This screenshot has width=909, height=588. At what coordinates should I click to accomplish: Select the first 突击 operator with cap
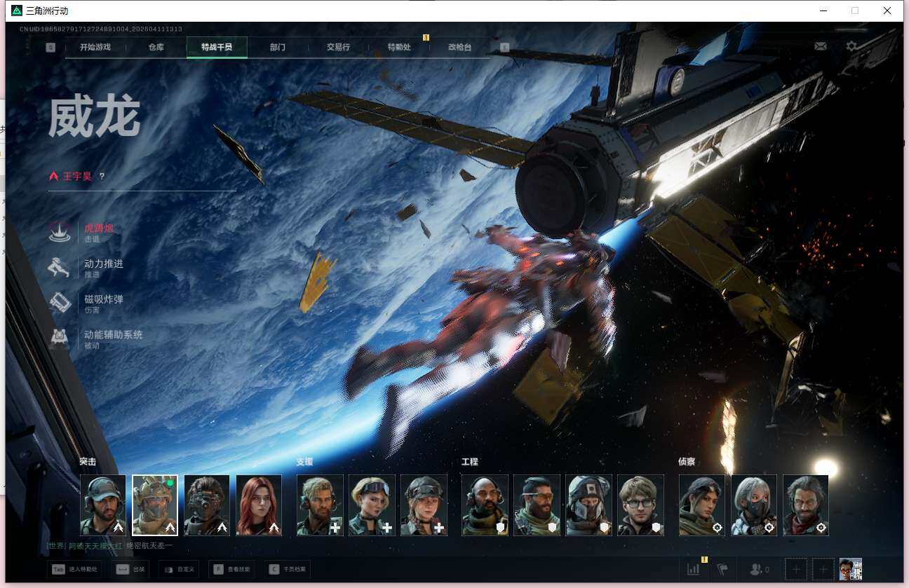pyautogui.click(x=103, y=505)
